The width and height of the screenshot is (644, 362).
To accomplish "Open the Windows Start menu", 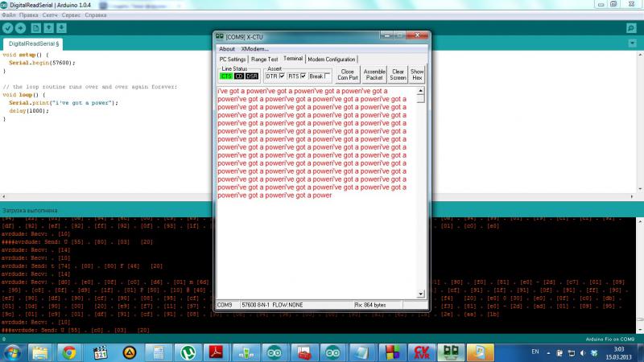I will tap(11, 352).
